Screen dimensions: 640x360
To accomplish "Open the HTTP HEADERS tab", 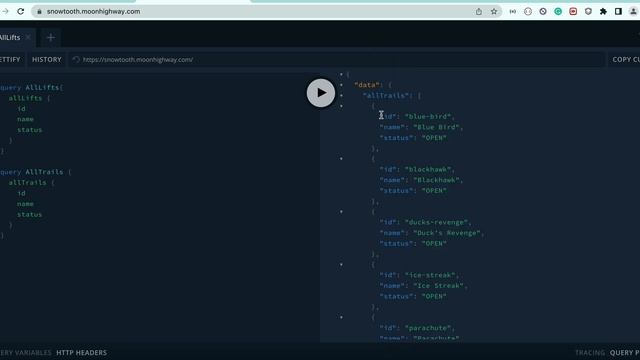I will pyautogui.click(x=81, y=353).
